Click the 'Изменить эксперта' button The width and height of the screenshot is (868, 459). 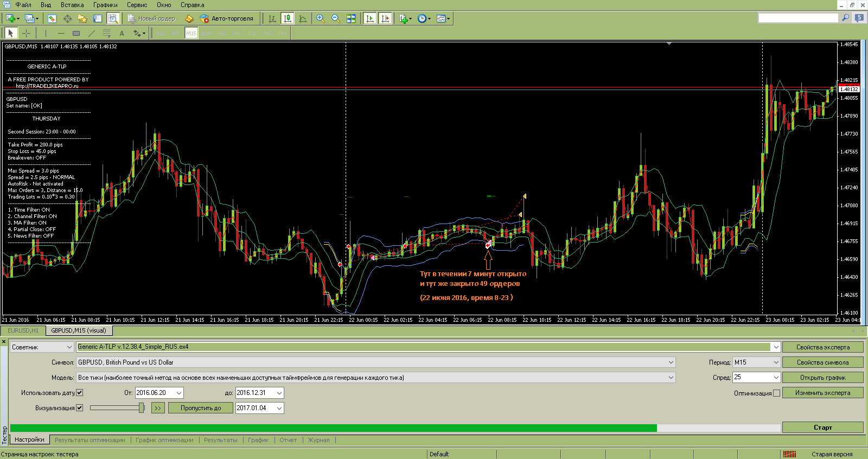[823, 393]
